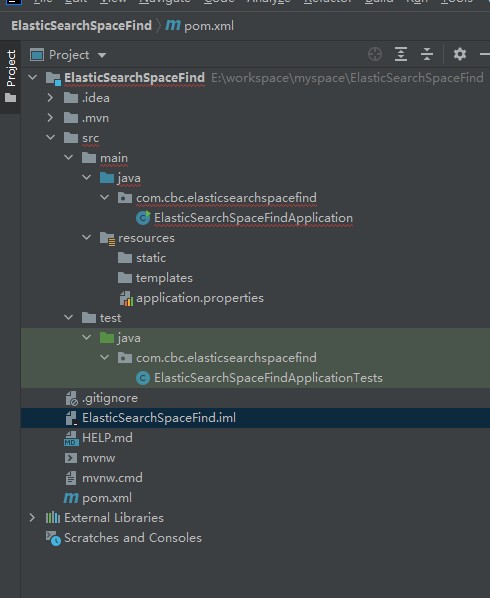This screenshot has width=490, height=598.
Task: Select the .mvn folder icon
Action: 71,117
